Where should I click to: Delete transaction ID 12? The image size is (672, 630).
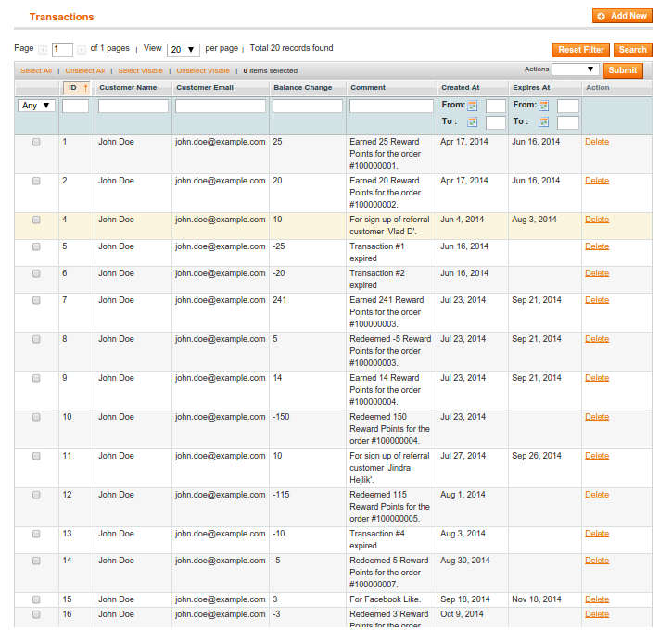click(x=597, y=495)
